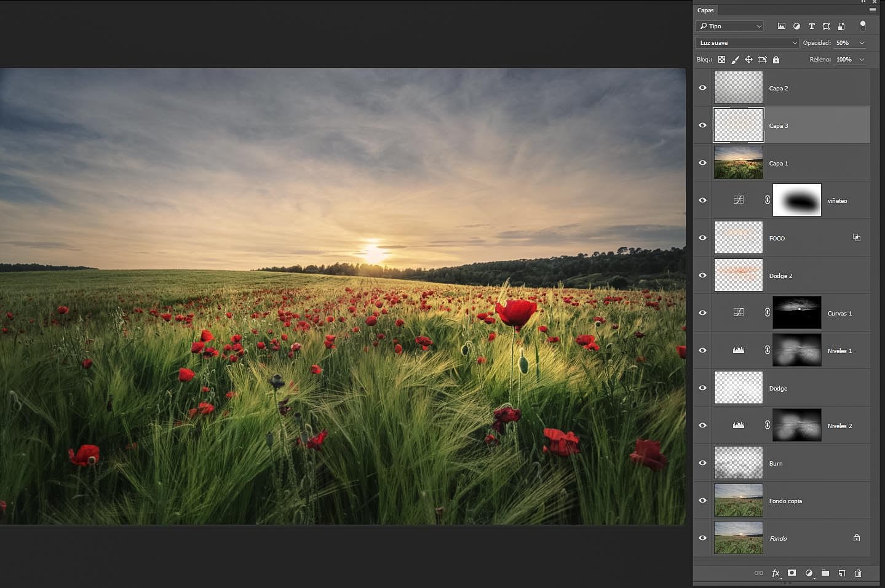Create a new layer with the bottom icon
Image resolution: width=885 pixels, height=588 pixels.
(841, 573)
